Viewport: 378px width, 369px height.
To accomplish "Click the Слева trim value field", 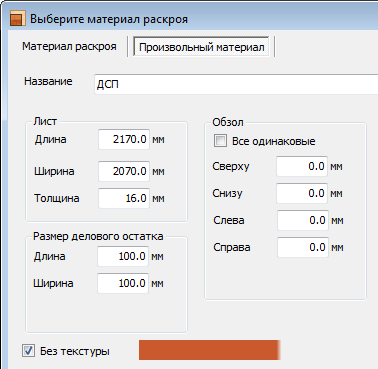I will pyautogui.click(x=303, y=220).
